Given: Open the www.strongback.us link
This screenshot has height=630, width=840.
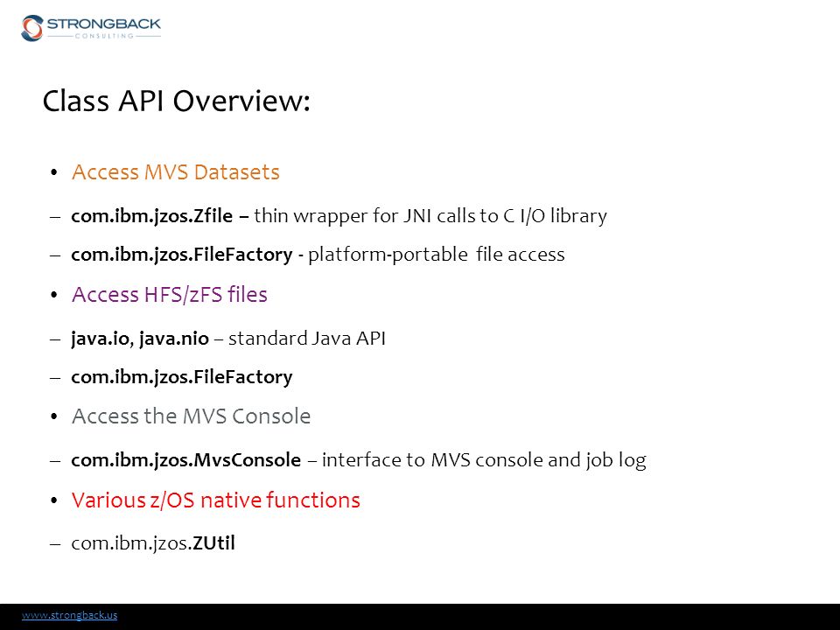Looking at the screenshot, I should (70, 615).
